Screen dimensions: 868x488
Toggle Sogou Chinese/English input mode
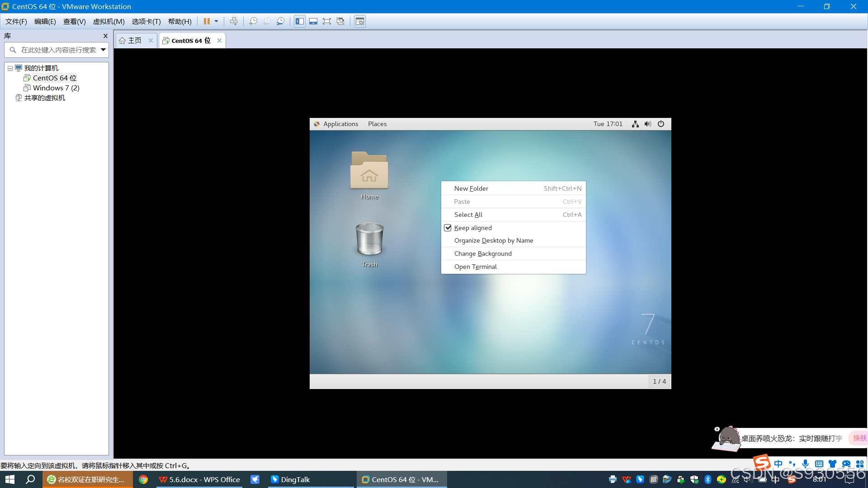click(778, 464)
